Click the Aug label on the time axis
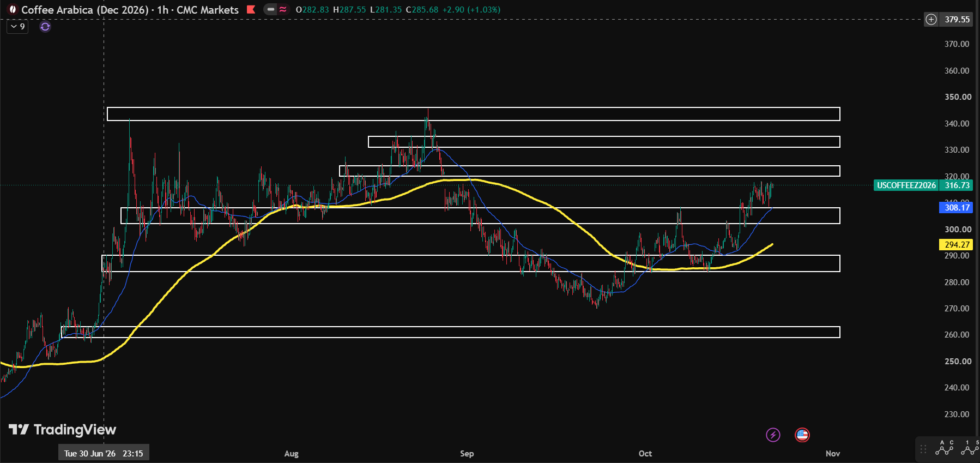Viewport: 980px width, 463px height. [292, 454]
